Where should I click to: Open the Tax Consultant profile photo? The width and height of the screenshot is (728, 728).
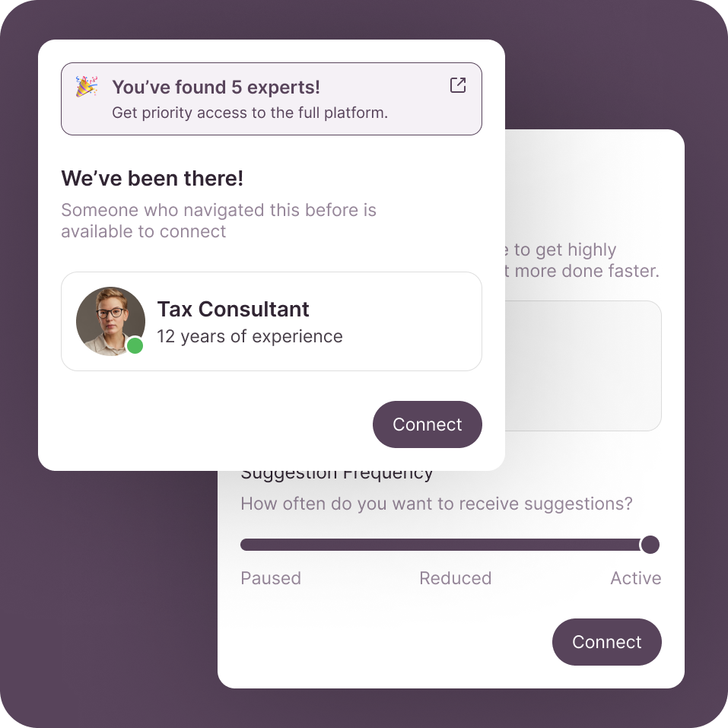click(x=110, y=321)
